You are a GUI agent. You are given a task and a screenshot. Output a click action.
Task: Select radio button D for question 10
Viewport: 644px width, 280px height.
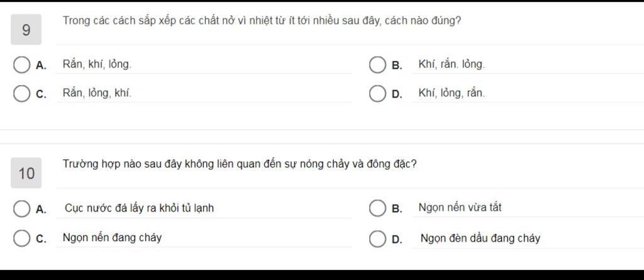(377, 239)
